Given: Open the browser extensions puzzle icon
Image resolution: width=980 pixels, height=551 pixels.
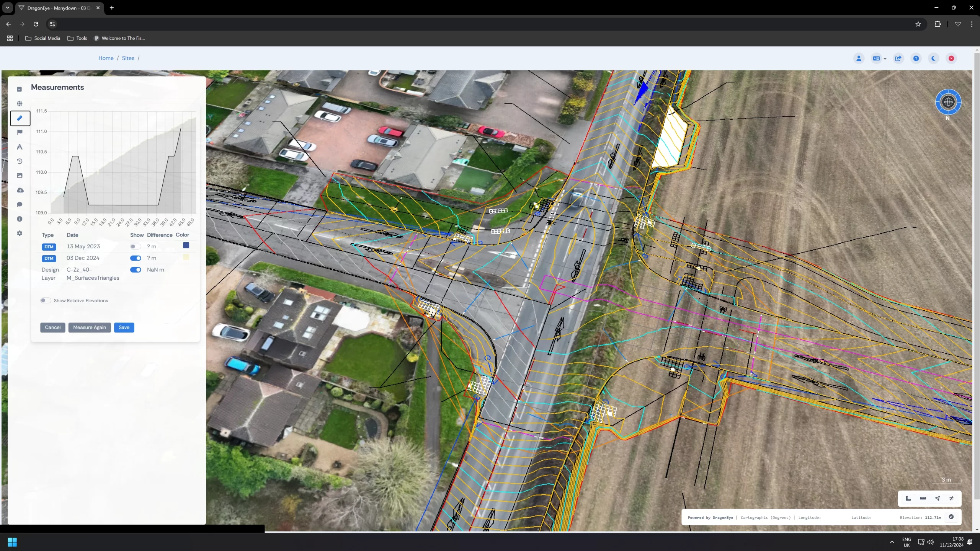Looking at the screenshot, I should tap(938, 24).
